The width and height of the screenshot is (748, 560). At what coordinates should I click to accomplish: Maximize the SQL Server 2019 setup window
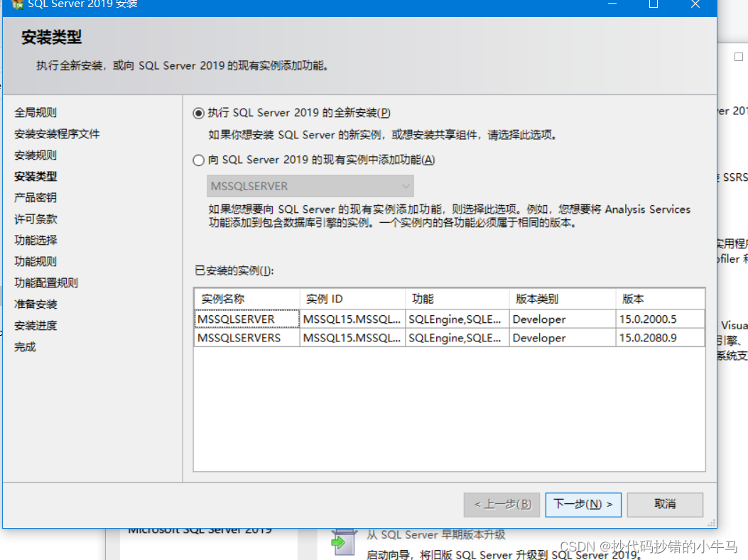click(x=654, y=4)
